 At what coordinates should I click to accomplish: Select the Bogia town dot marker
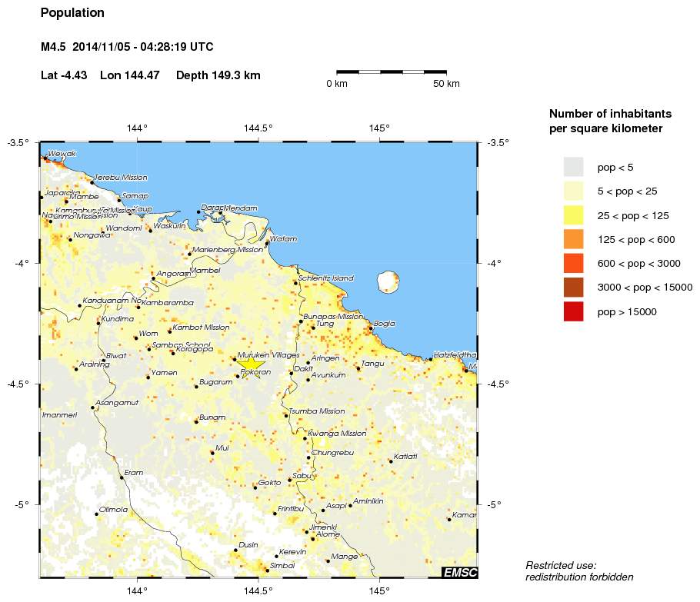(x=371, y=328)
